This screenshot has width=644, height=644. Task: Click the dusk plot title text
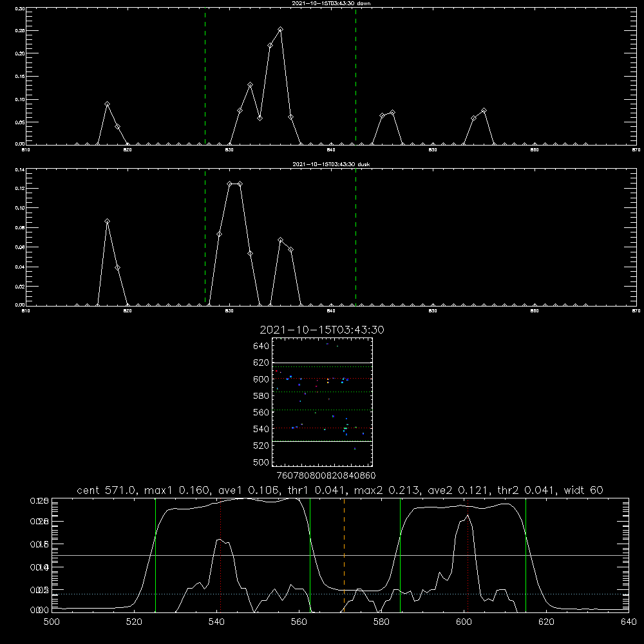click(x=331, y=164)
